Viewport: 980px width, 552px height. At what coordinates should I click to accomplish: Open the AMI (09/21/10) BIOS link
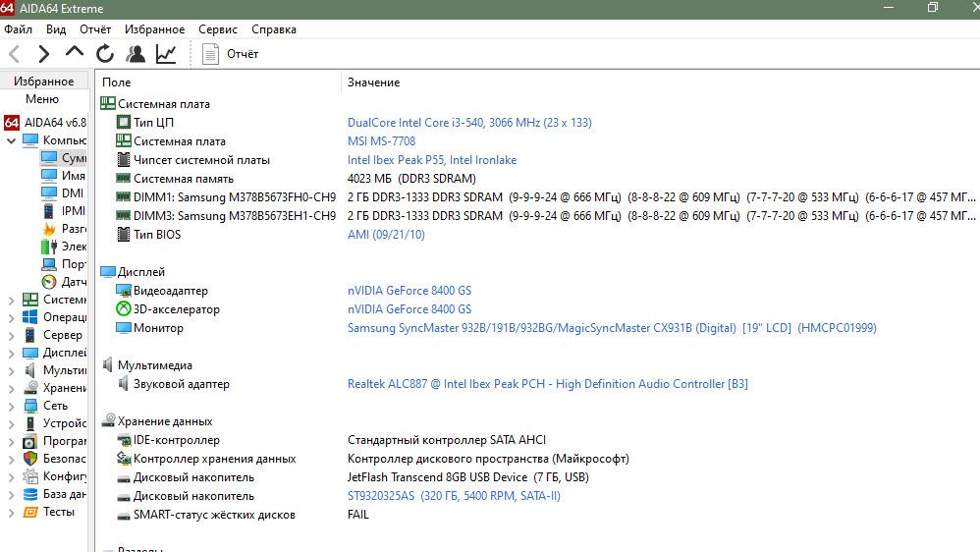pyautogui.click(x=386, y=235)
